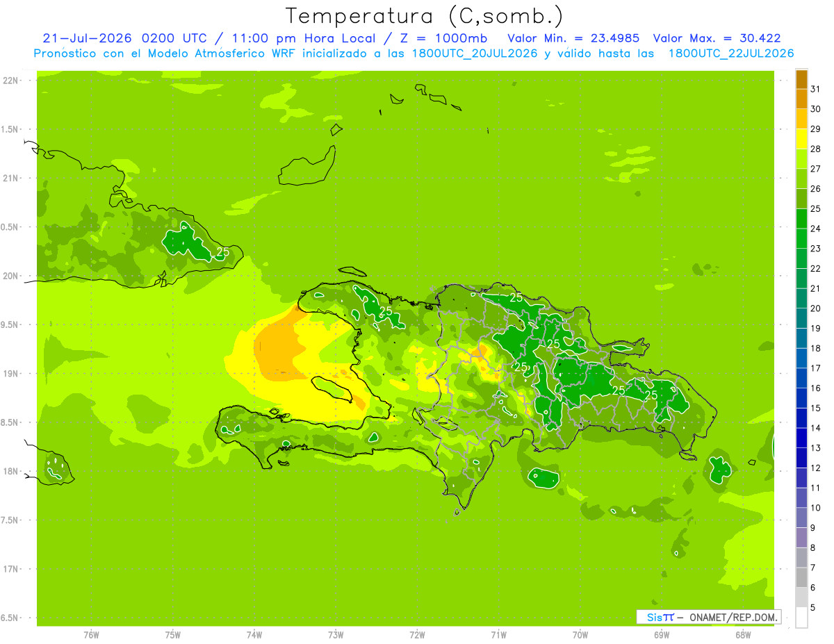Click the color bar label "26"
Image resolution: width=834 pixels, height=644 pixels.
pyautogui.click(x=815, y=189)
